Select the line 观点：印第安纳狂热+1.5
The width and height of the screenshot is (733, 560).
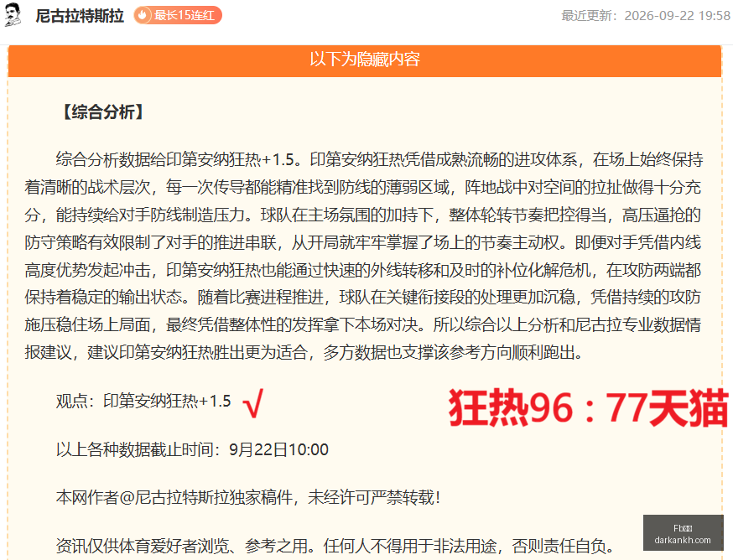click(x=143, y=401)
